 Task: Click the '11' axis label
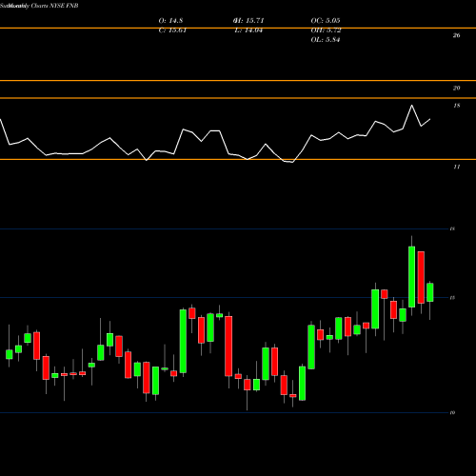(456, 167)
